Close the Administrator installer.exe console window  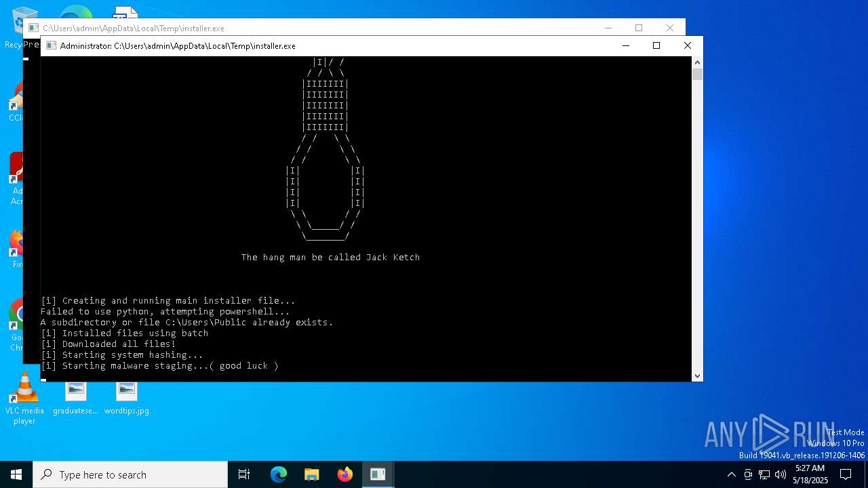tap(687, 45)
